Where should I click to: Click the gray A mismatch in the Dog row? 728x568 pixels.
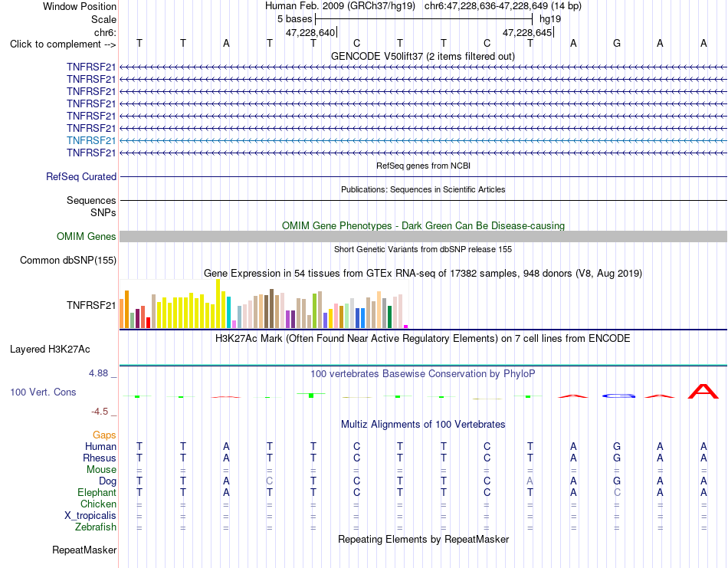530,481
